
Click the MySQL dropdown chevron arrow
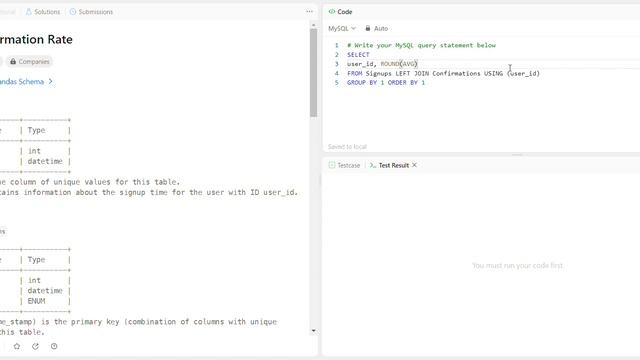[x=353, y=28]
